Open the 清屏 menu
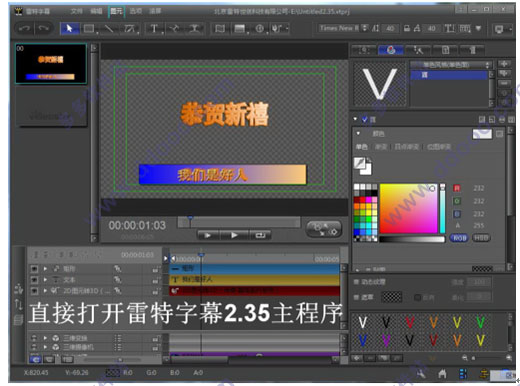The image size is (520, 386). [x=155, y=11]
